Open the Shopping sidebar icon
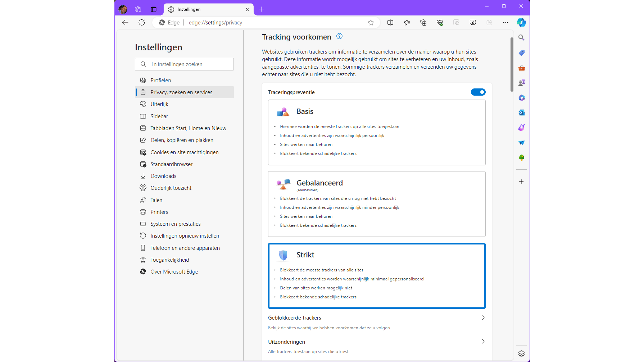Viewport: 644px width, 362px height. click(x=521, y=53)
